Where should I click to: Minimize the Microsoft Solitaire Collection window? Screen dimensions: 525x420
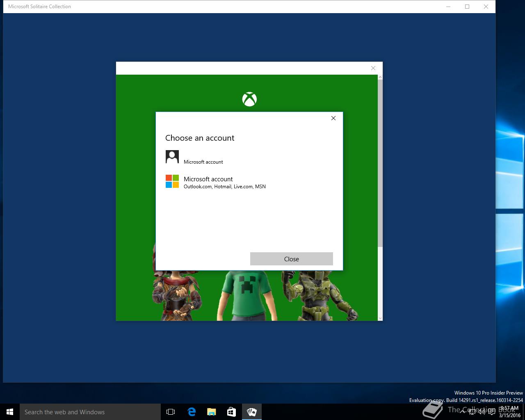(x=448, y=7)
